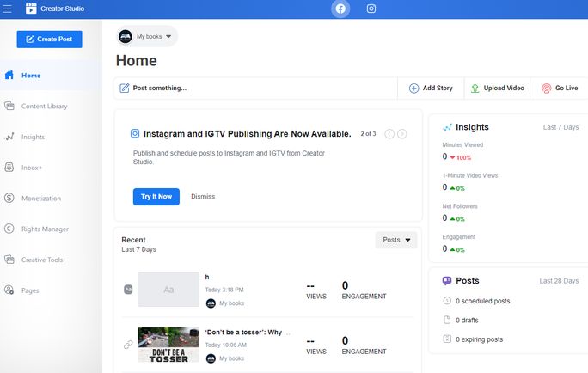The height and width of the screenshot is (373, 588).
Task: Click the Creator Studio logo icon
Action: pos(31,9)
